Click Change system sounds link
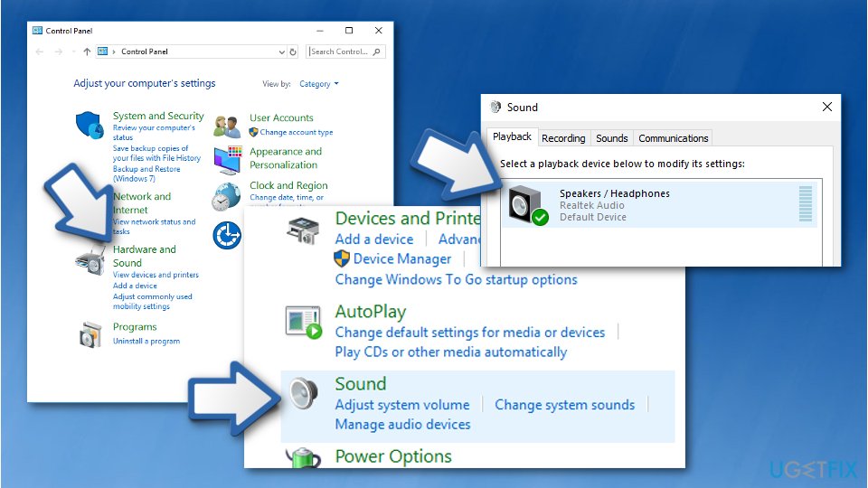Screen dimensions: 868x488 click(x=564, y=405)
